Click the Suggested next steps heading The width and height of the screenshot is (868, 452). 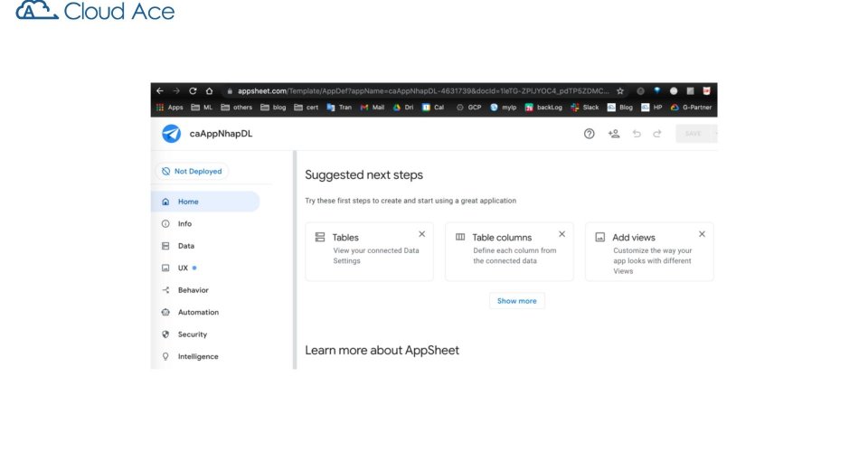point(363,174)
